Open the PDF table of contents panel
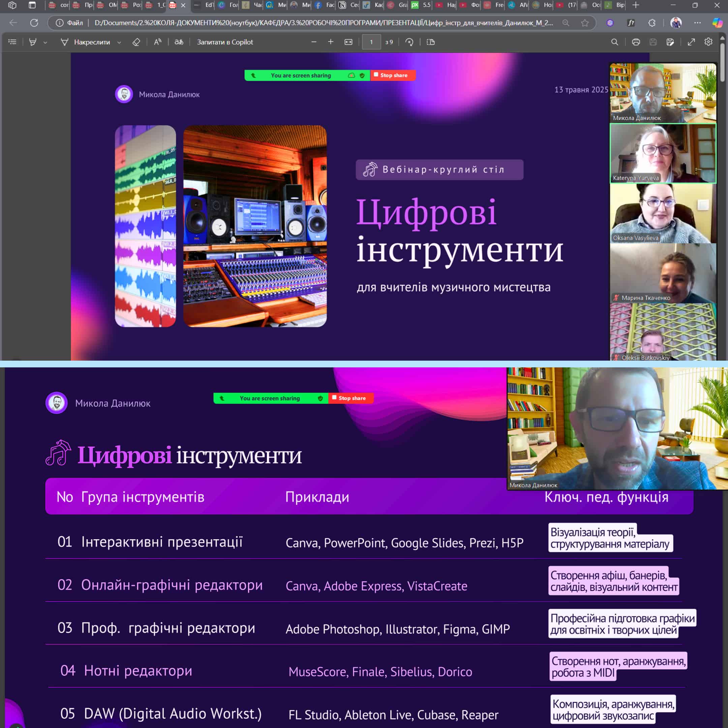 click(x=12, y=42)
